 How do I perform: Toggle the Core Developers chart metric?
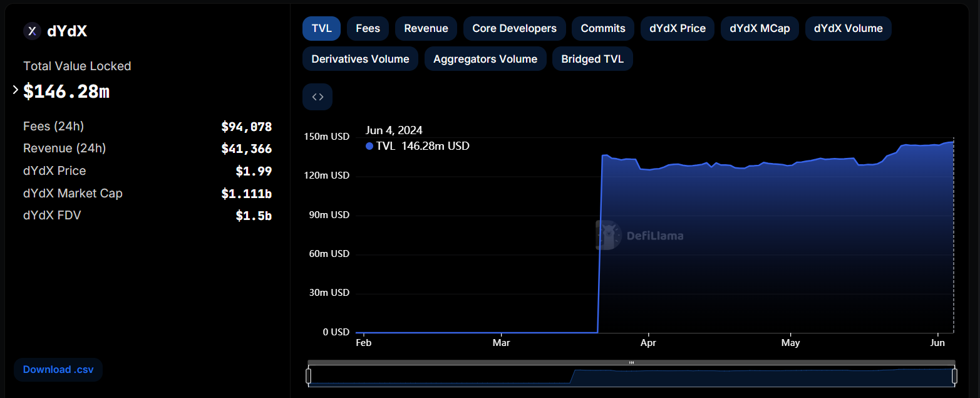(515, 28)
